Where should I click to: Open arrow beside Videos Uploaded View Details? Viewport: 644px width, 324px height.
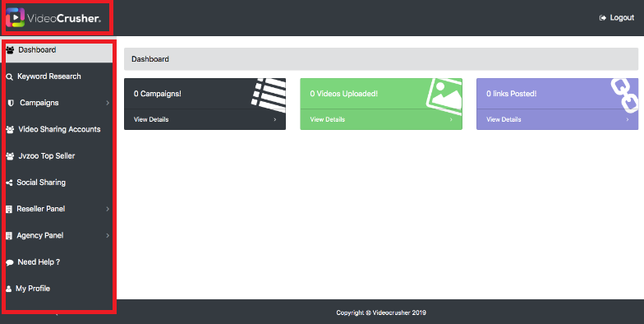coord(451,120)
